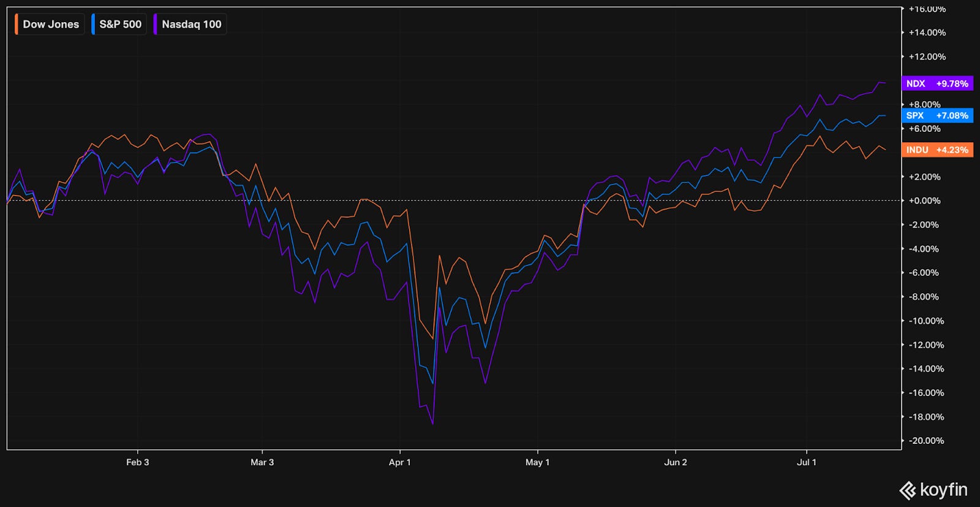Click the S&P 500 legend button

(x=119, y=25)
